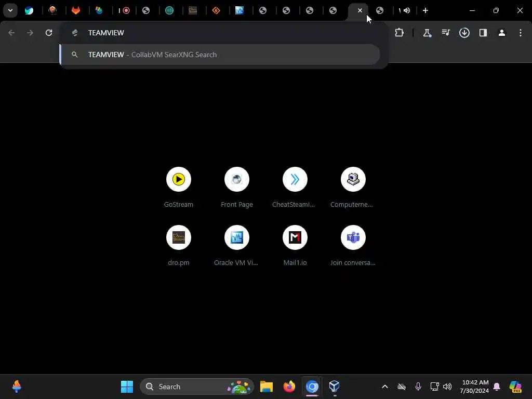Click the search engine icon in address bar
Viewport: 532px width, 399px height.
(75, 33)
